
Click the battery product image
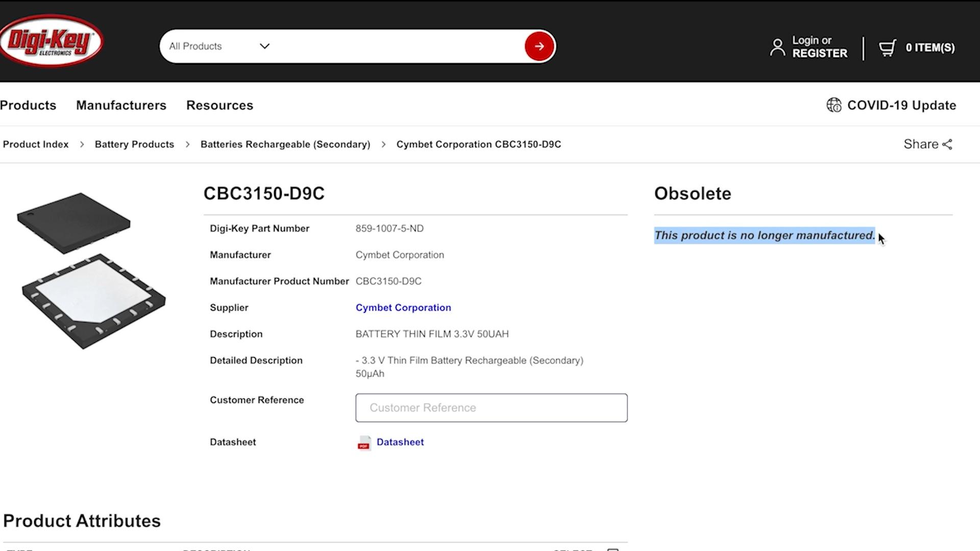[92, 270]
